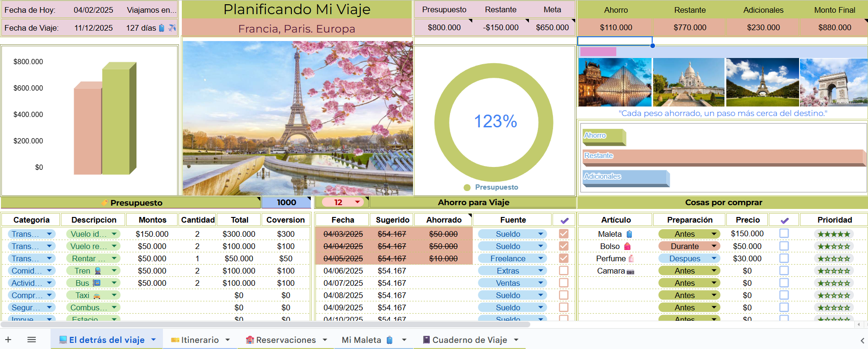Image resolution: width=868 pixels, height=349 pixels.
Task: Click the bus emoji in the Bus chip
Action: [97, 283]
